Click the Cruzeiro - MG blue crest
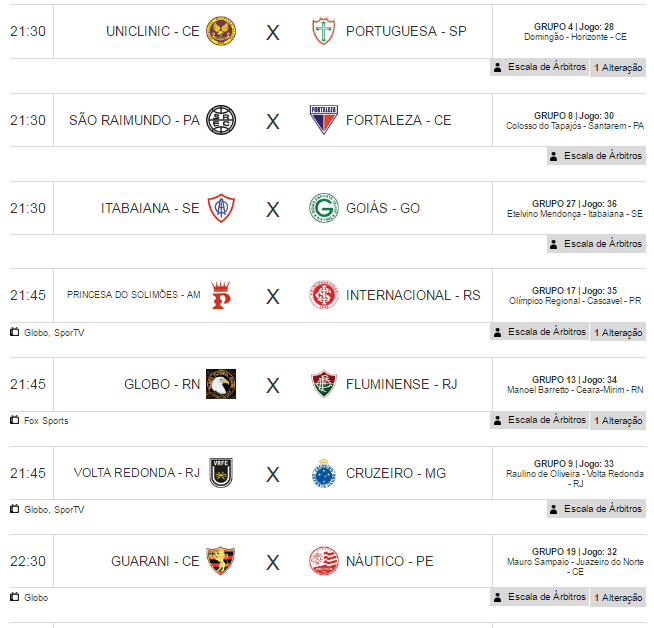Viewport: 654px width, 628px height. coord(324,473)
